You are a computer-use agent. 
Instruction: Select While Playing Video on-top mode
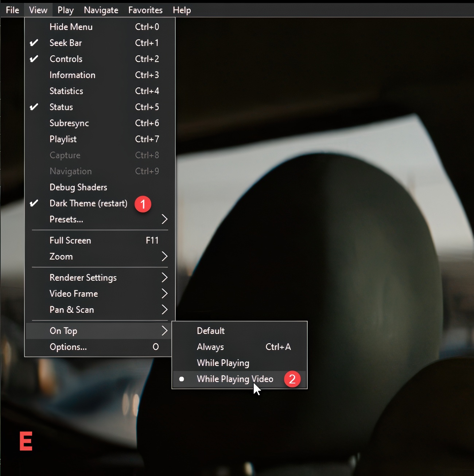click(x=240, y=379)
